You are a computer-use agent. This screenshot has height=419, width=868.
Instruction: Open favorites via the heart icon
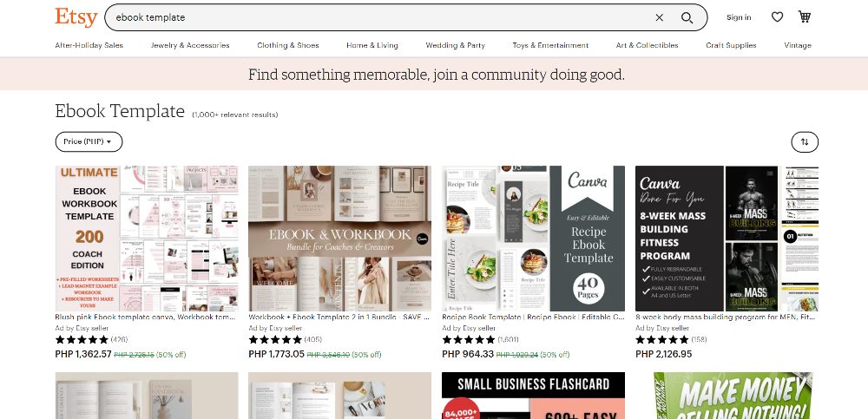click(x=777, y=17)
